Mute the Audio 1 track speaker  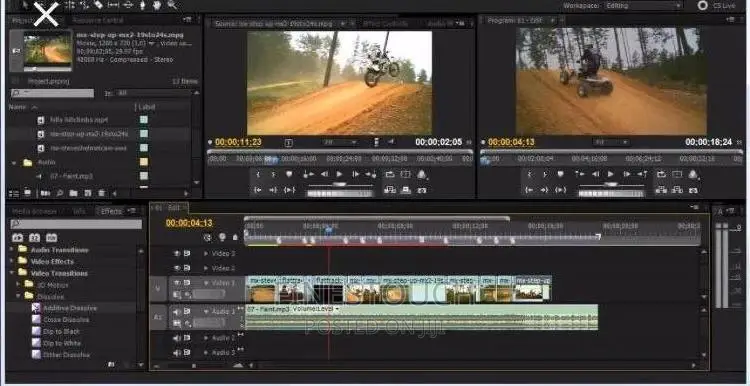(176, 311)
